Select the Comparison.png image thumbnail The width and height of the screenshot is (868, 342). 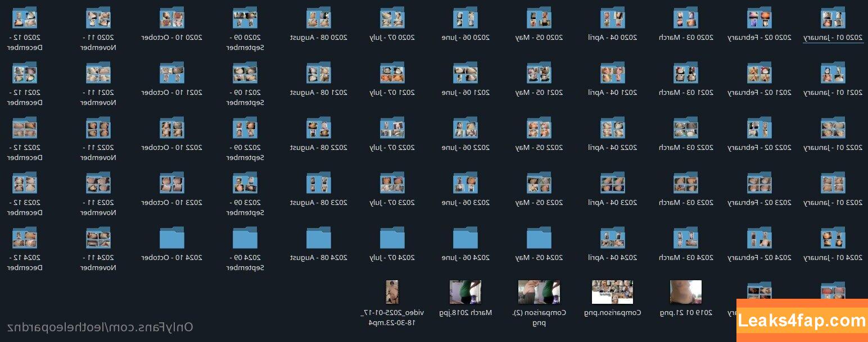[x=613, y=293]
